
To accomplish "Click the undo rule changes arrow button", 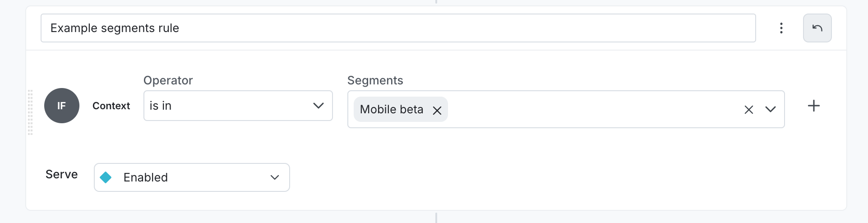I will click(x=817, y=28).
